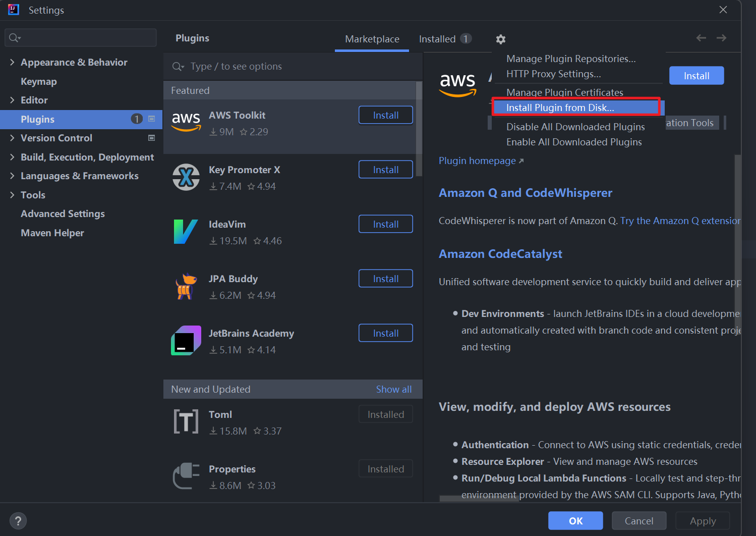The width and height of the screenshot is (756, 536).
Task: Click the help question mark icon
Action: point(18,521)
